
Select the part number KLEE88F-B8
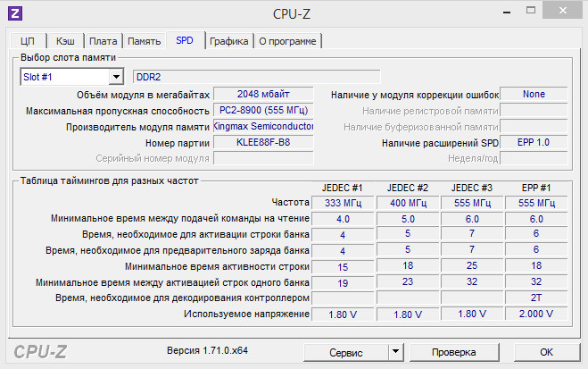[263, 142]
